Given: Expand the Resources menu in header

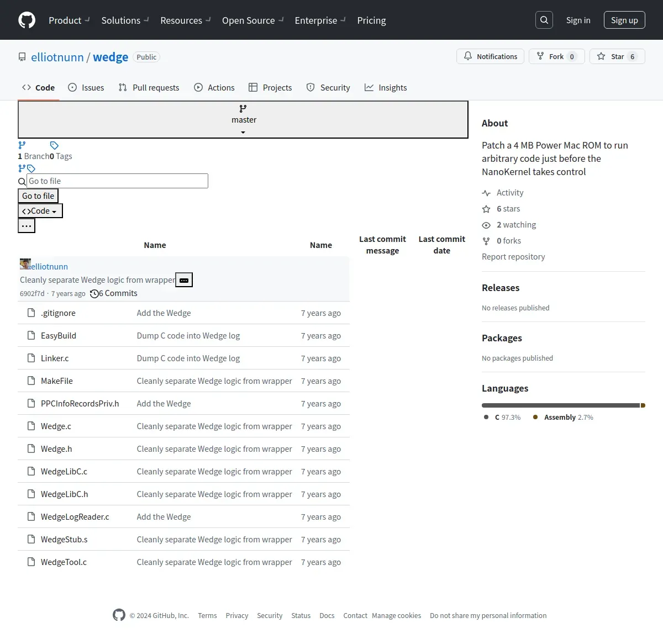Looking at the screenshot, I should [185, 20].
